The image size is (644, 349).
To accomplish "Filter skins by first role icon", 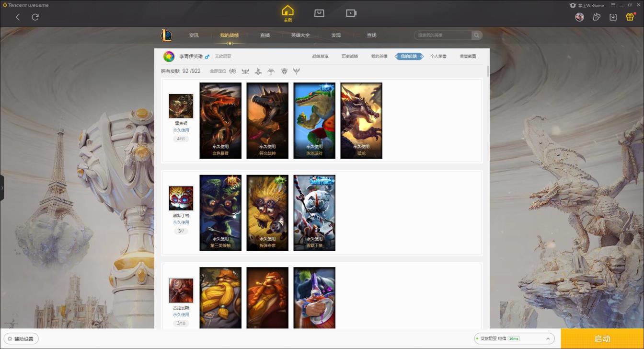I will [x=233, y=71].
